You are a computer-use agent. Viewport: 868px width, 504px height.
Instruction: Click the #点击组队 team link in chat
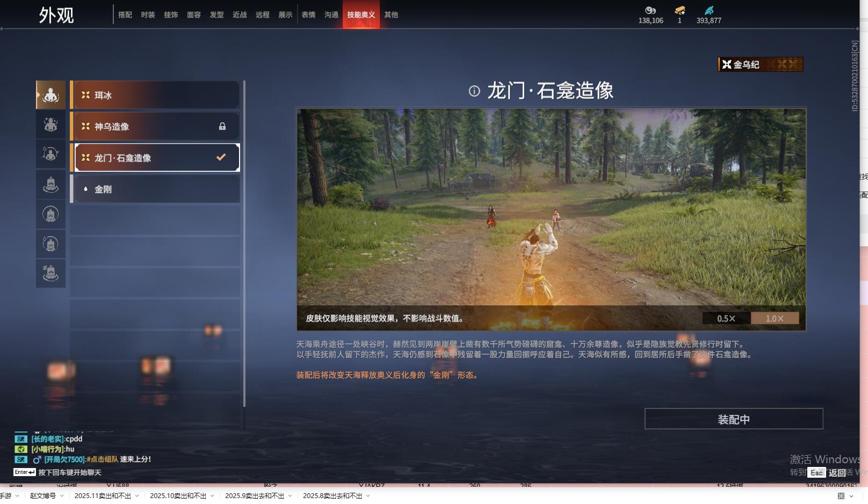[102, 459]
